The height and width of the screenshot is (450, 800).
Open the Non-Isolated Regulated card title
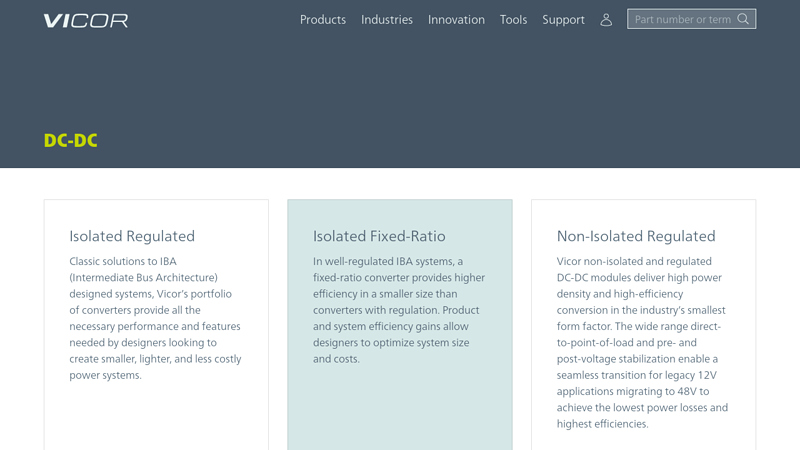click(636, 237)
